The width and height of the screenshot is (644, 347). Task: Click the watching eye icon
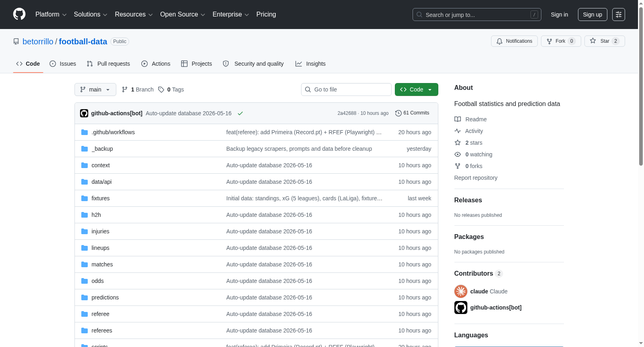(x=458, y=154)
